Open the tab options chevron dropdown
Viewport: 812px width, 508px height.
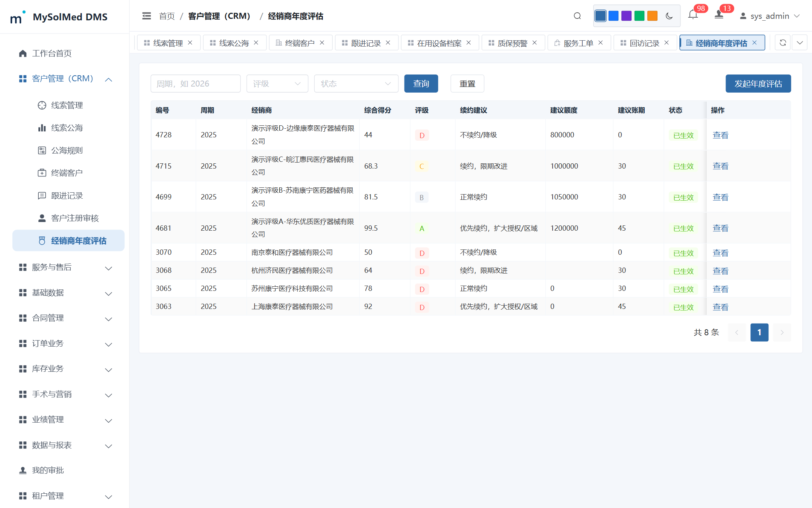pyautogui.click(x=800, y=43)
